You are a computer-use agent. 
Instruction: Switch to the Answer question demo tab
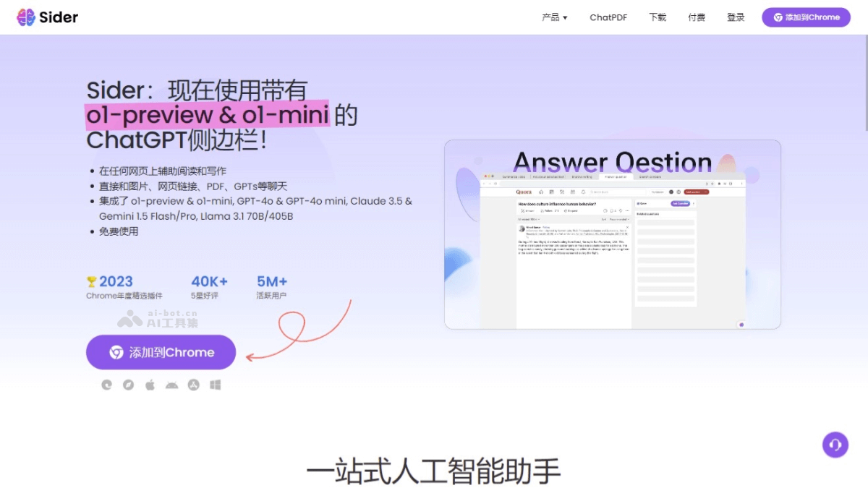pos(615,176)
